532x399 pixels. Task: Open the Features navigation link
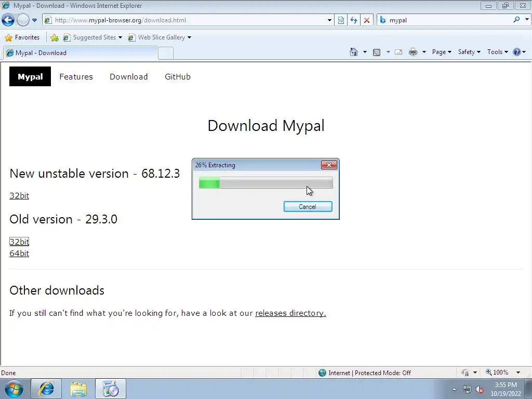pyautogui.click(x=76, y=77)
